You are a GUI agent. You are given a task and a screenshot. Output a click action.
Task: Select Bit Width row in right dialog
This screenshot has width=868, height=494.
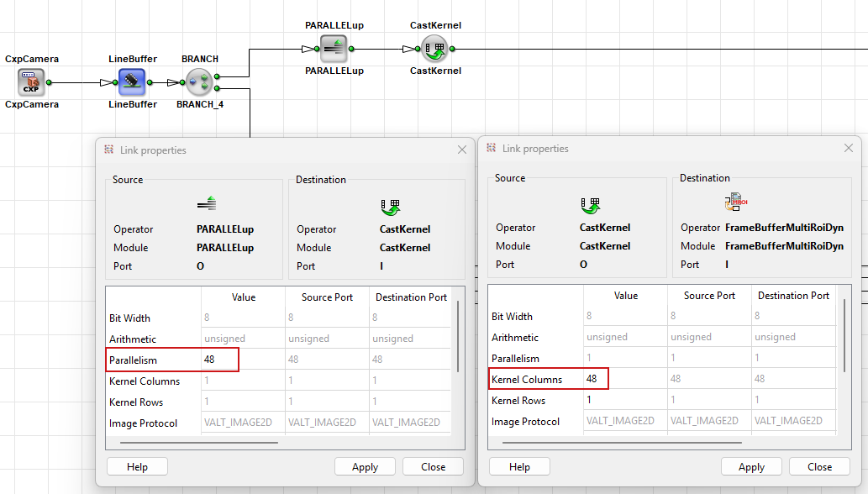click(661, 316)
